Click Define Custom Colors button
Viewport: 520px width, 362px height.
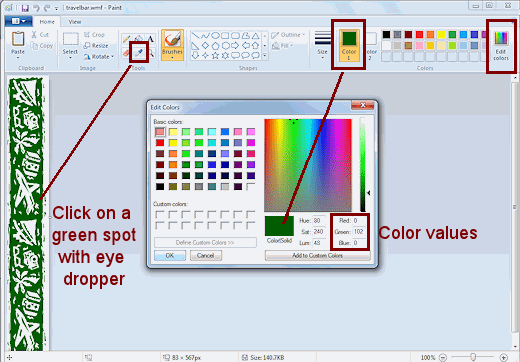coord(205,242)
